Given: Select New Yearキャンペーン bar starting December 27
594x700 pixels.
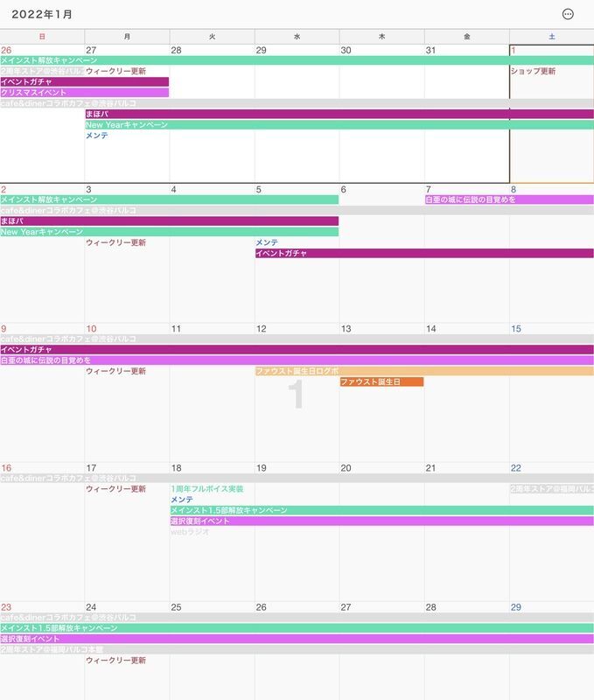Looking at the screenshot, I should 339,125.
